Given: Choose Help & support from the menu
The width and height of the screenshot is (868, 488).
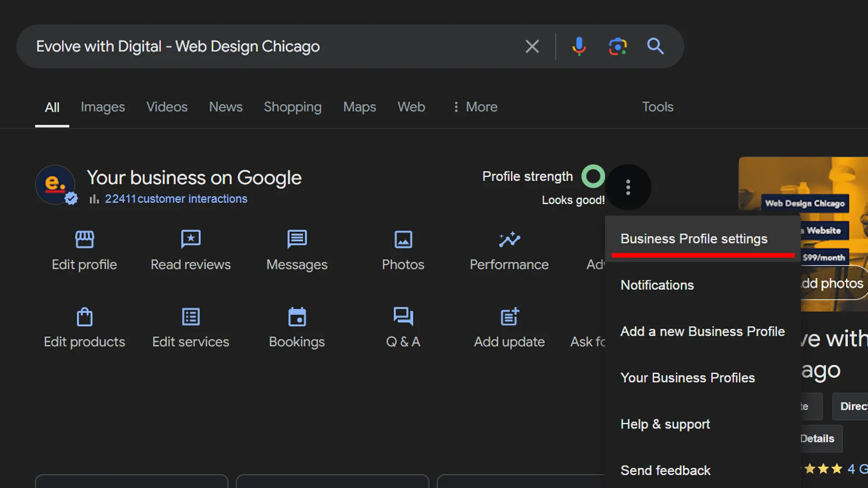Looking at the screenshot, I should tap(703, 424).
